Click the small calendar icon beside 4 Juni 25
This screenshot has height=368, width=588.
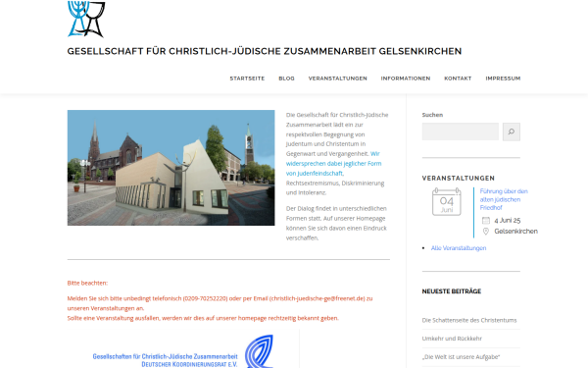pyautogui.click(x=486, y=221)
